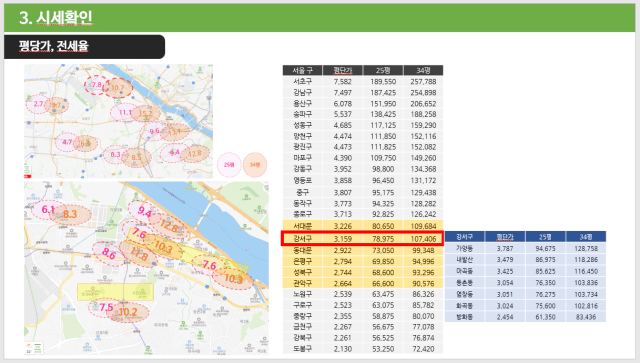Select the highlighted 서대문 row label
The width and height of the screenshot is (640, 363).
(302, 226)
